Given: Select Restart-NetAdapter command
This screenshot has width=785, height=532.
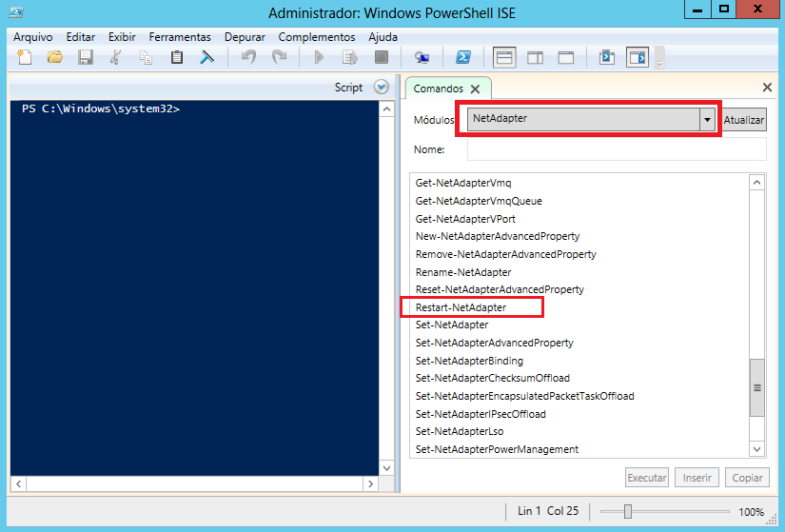Looking at the screenshot, I should 461,307.
